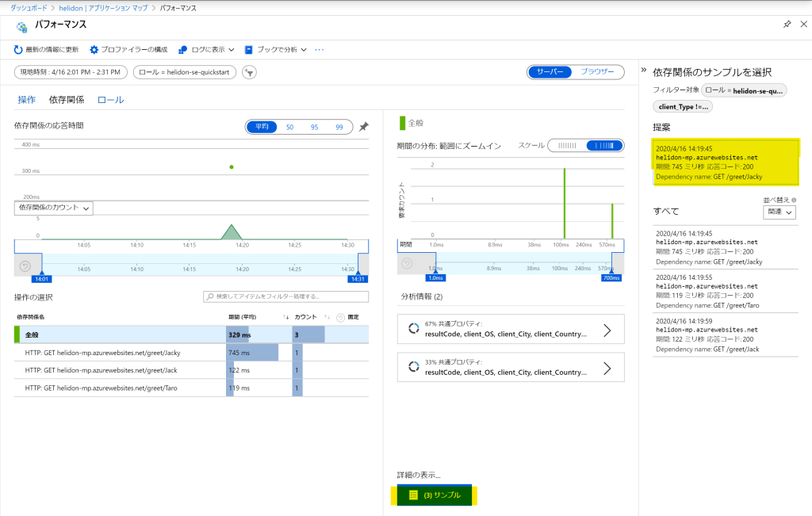Viewport: 812px width, 516px height.
Task: Pin the performance blade to dashboard
Action: click(x=787, y=25)
